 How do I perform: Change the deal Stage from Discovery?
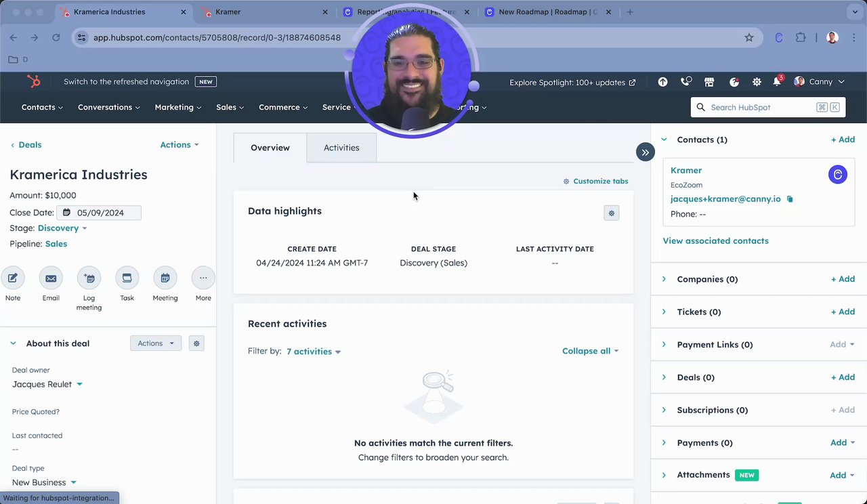coord(62,228)
